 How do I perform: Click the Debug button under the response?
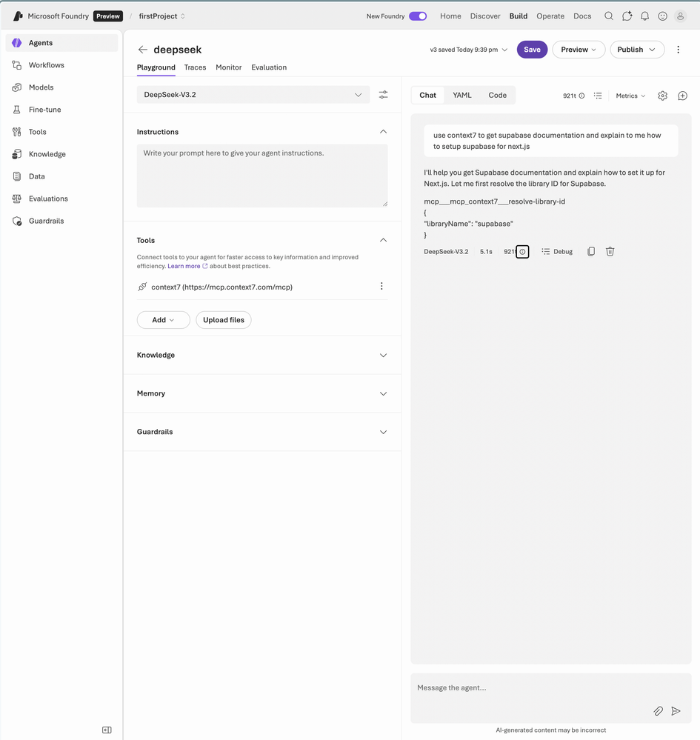click(x=557, y=252)
